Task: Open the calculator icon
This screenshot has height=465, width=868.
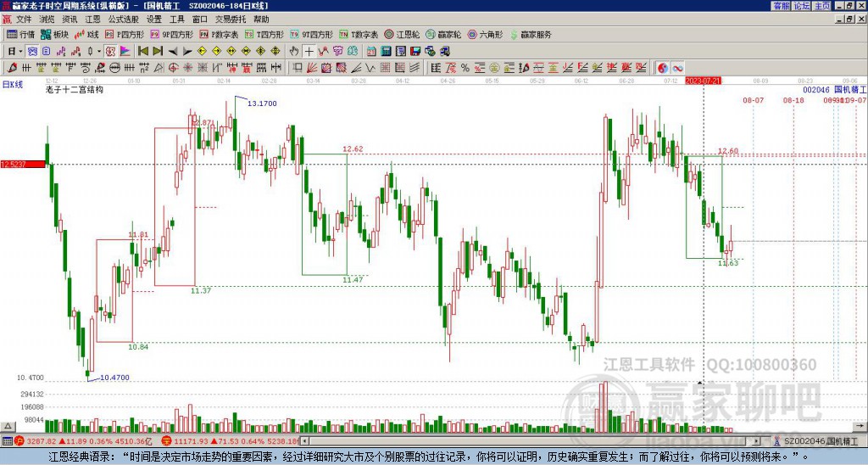Action: click(x=386, y=51)
